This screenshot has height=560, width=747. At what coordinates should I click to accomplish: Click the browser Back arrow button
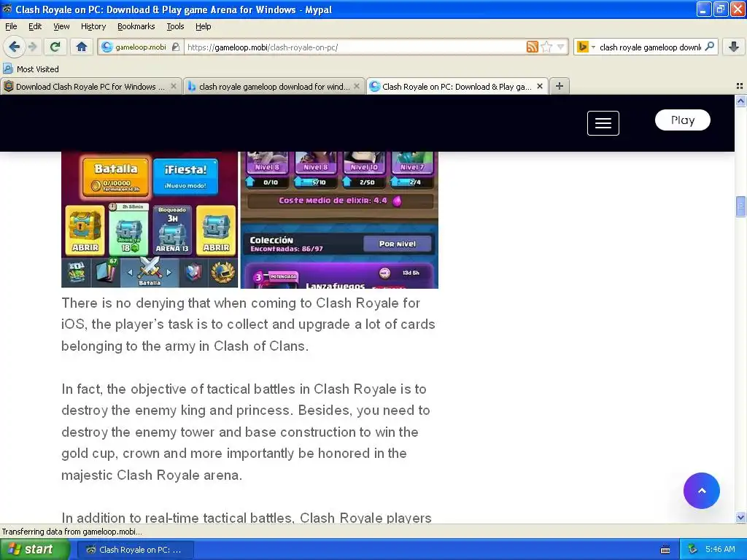click(14, 47)
